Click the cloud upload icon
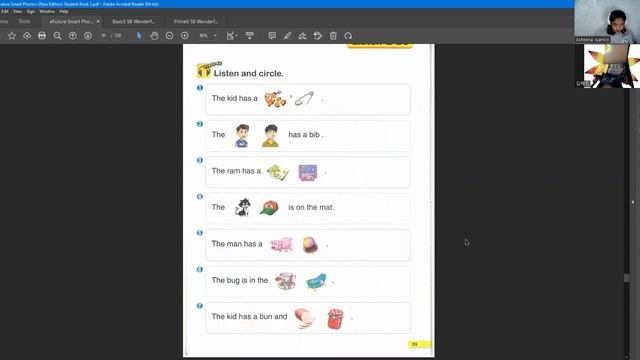 pos(27,36)
